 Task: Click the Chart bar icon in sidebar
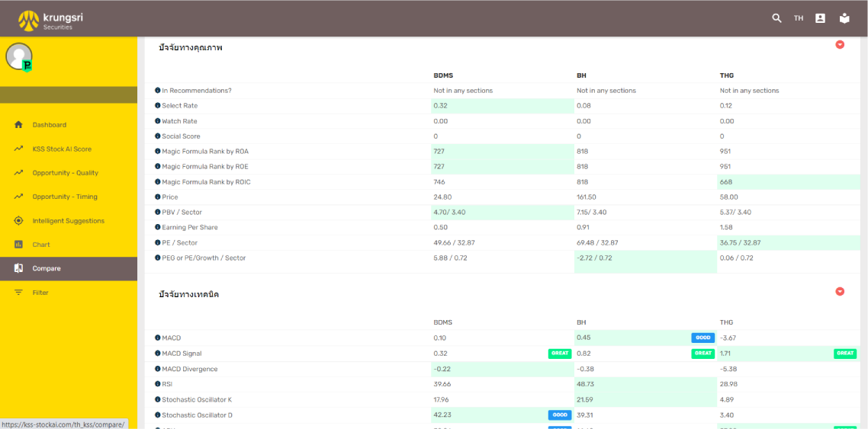pyautogui.click(x=18, y=245)
